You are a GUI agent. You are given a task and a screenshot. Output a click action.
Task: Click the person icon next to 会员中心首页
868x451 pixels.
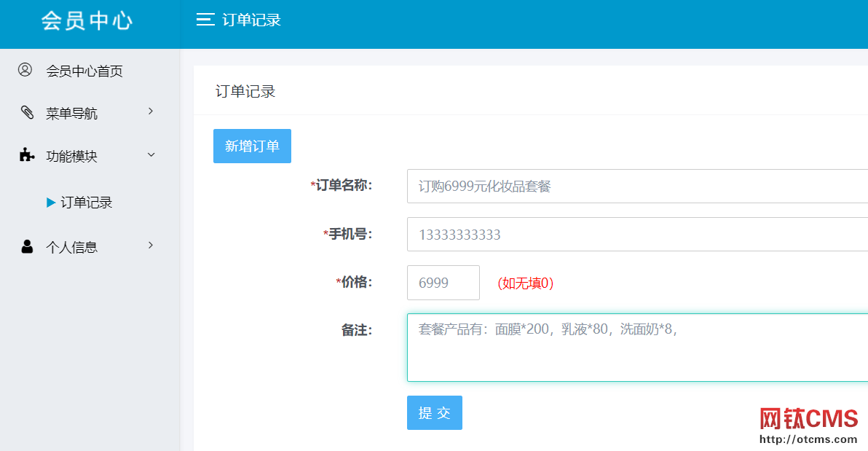(25, 70)
